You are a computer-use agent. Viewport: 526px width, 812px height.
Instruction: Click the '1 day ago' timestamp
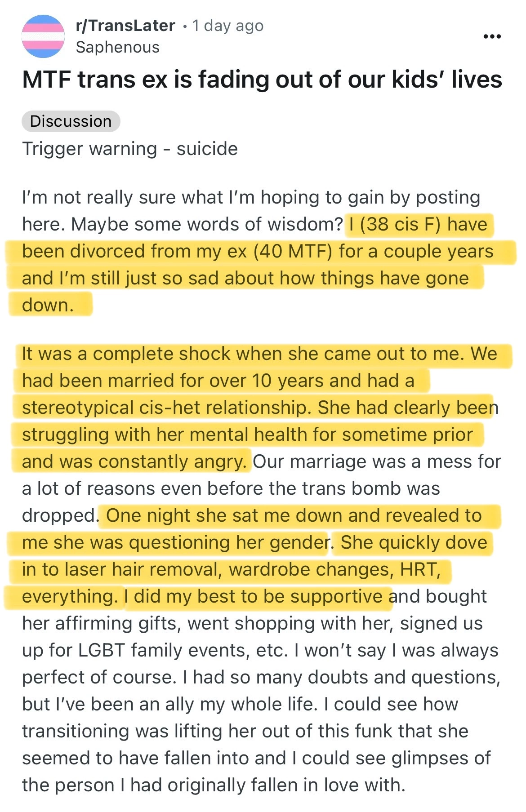(228, 26)
